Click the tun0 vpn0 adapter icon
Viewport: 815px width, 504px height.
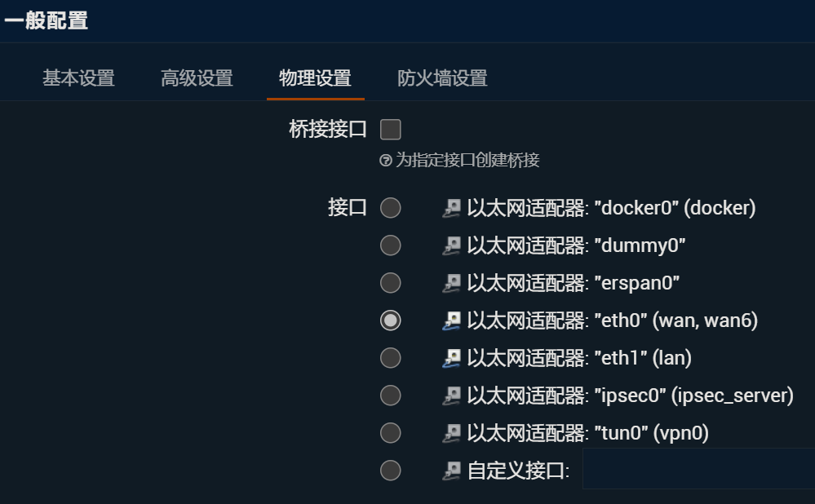[x=452, y=433]
